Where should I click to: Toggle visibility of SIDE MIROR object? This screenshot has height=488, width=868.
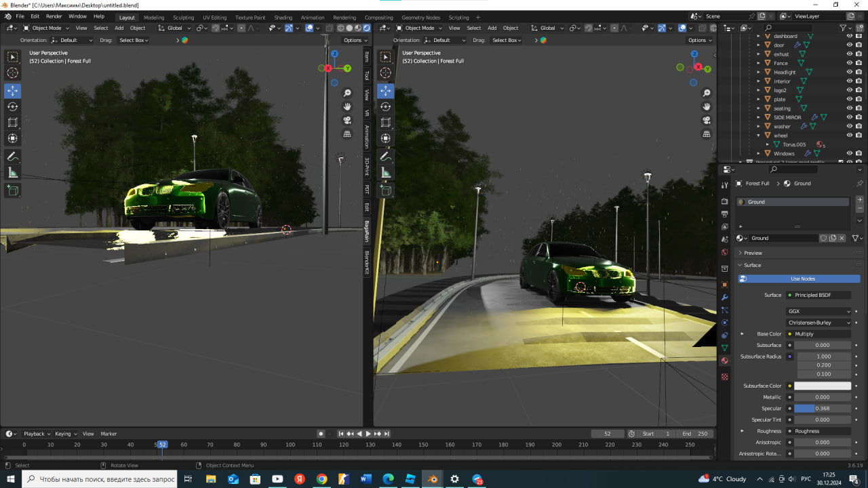pos(849,117)
